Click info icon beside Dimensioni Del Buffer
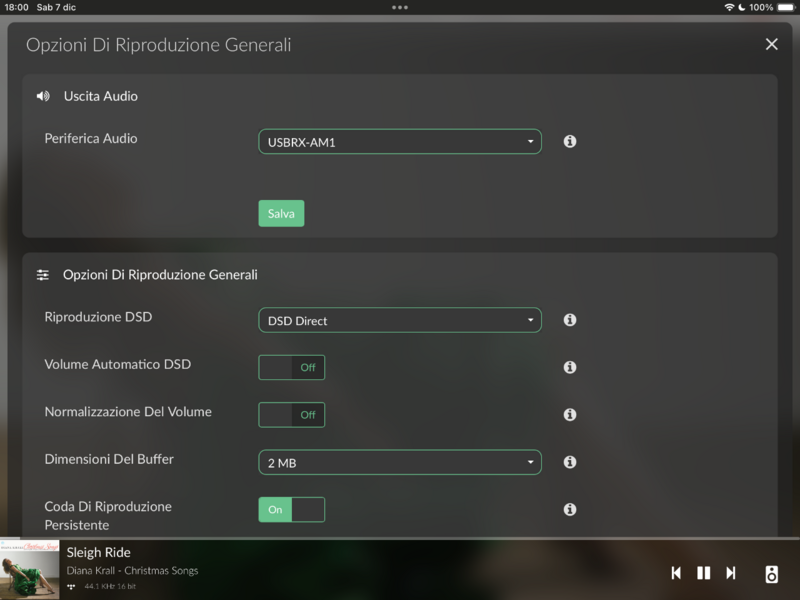Image resolution: width=800 pixels, height=600 pixels. pos(570,462)
